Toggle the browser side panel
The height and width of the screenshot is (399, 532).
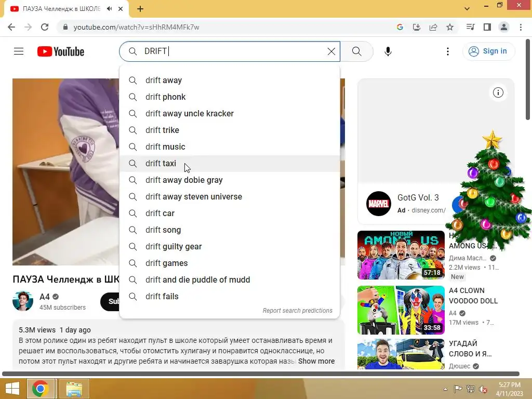click(487, 27)
